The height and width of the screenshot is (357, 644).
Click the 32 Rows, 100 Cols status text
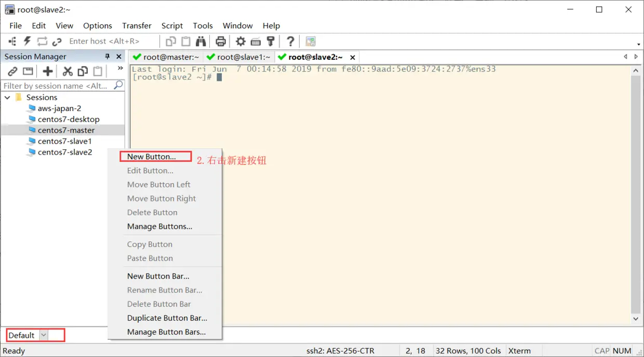[468, 351]
